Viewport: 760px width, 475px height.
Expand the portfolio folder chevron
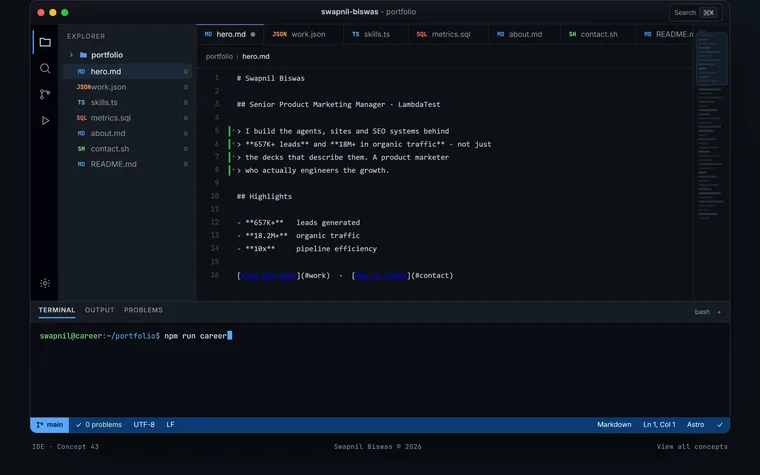click(71, 55)
